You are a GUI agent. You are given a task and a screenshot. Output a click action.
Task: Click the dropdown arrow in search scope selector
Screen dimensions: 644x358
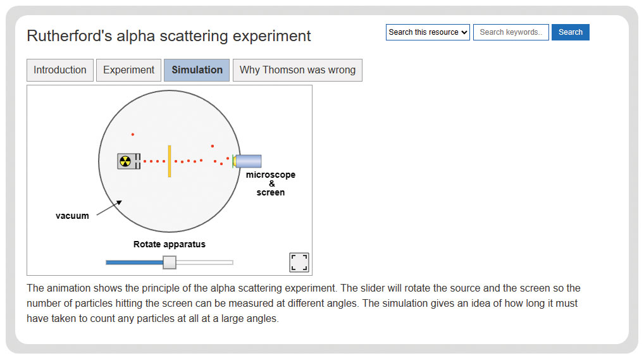[x=464, y=32]
